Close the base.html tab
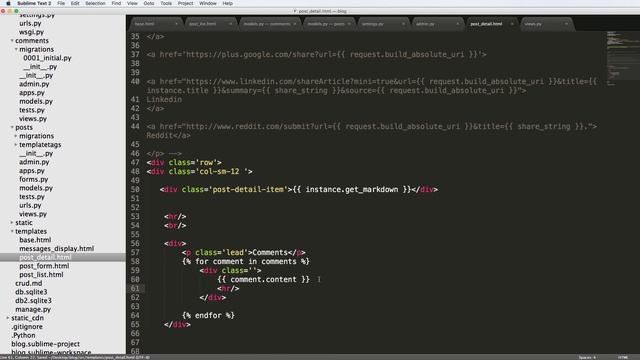Screen dimensions: 640x360 (x=176, y=24)
